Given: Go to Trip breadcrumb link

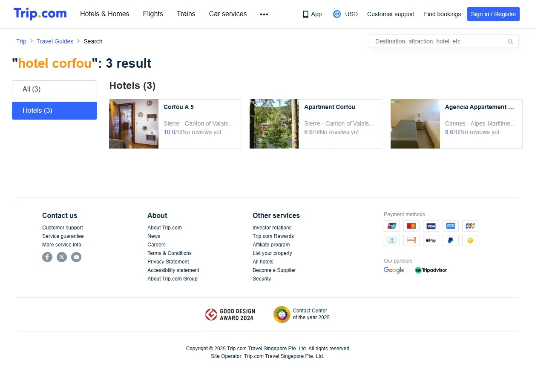Looking at the screenshot, I should pyautogui.click(x=21, y=41).
